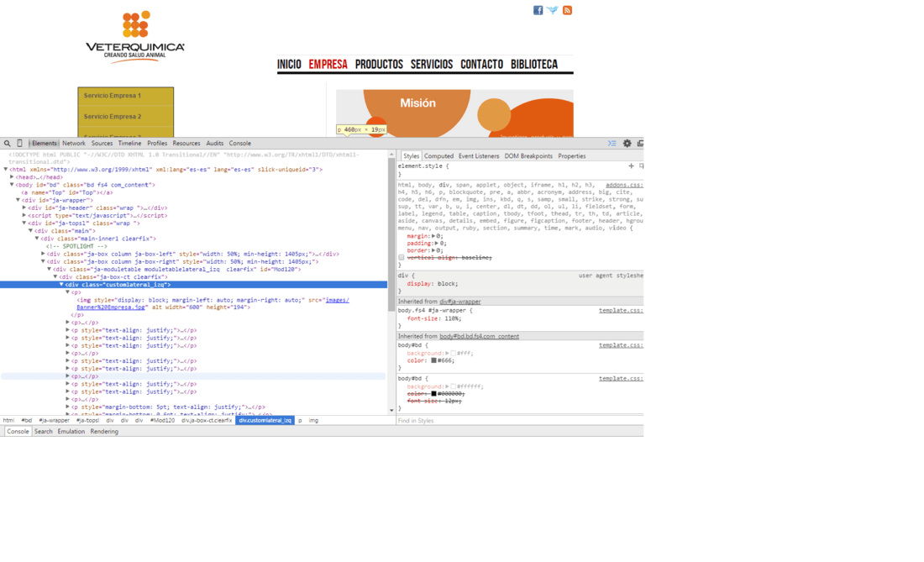
Task: Show the console drawer icon
Action: tap(612, 143)
